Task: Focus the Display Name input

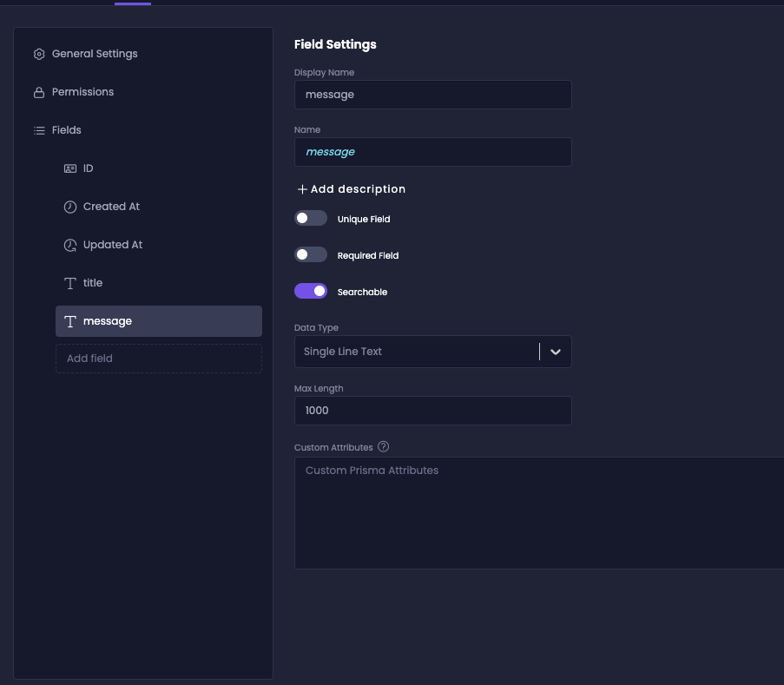Action: [433, 95]
